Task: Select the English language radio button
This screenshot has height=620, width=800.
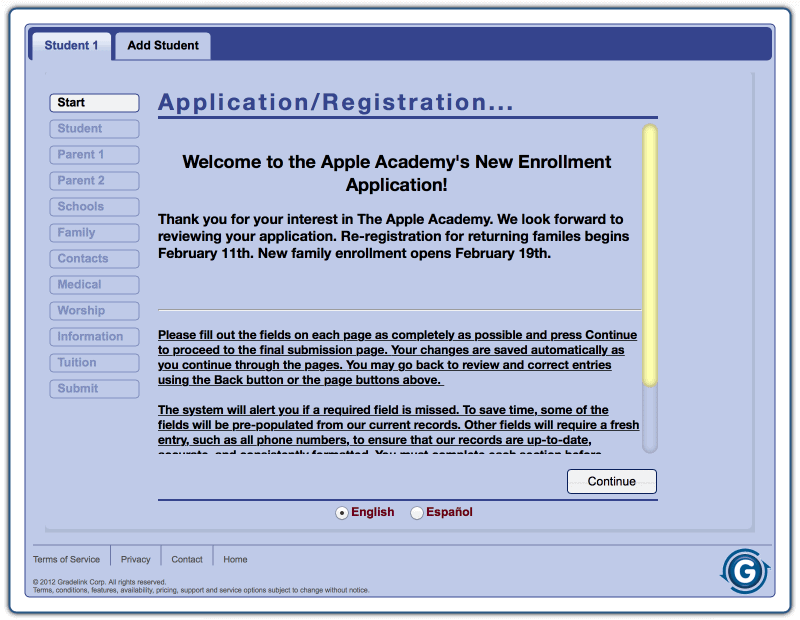Action: [x=341, y=512]
